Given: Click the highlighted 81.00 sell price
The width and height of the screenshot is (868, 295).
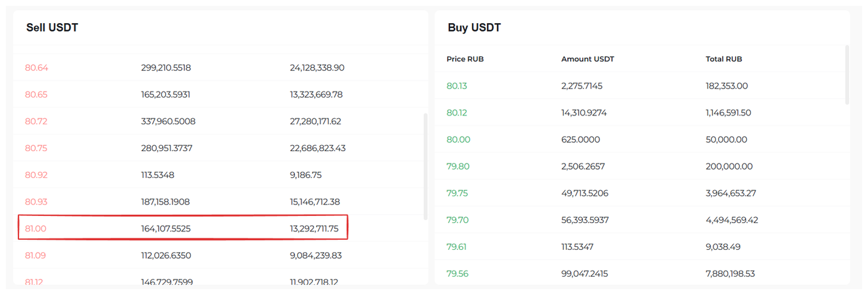Looking at the screenshot, I should pyautogui.click(x=36, y=228).
